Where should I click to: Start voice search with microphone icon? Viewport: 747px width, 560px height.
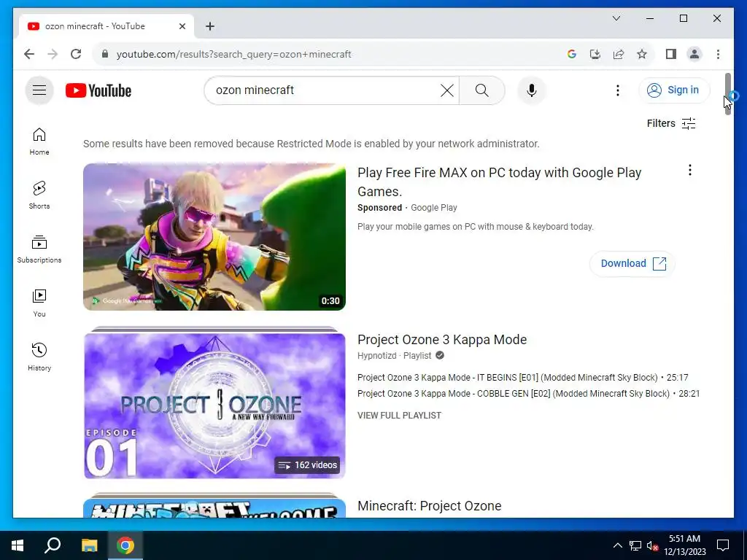[532, 90]
